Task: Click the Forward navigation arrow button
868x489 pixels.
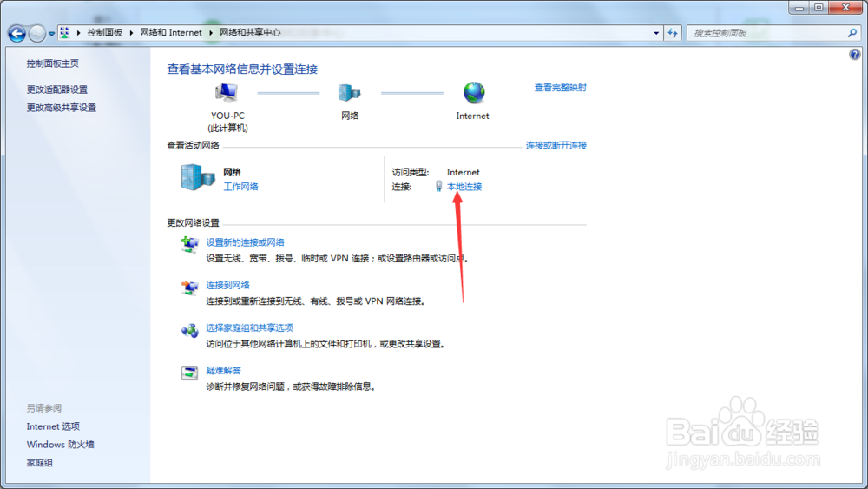Action: 37,33
